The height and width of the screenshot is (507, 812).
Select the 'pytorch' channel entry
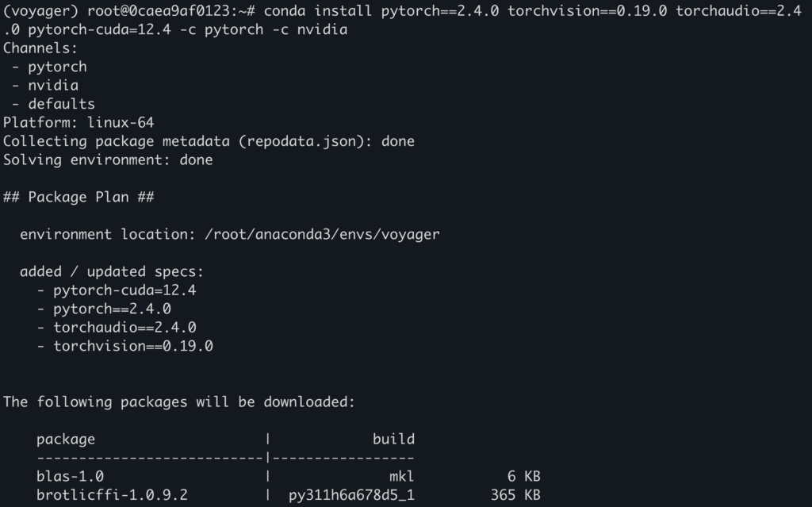[57, 67]
